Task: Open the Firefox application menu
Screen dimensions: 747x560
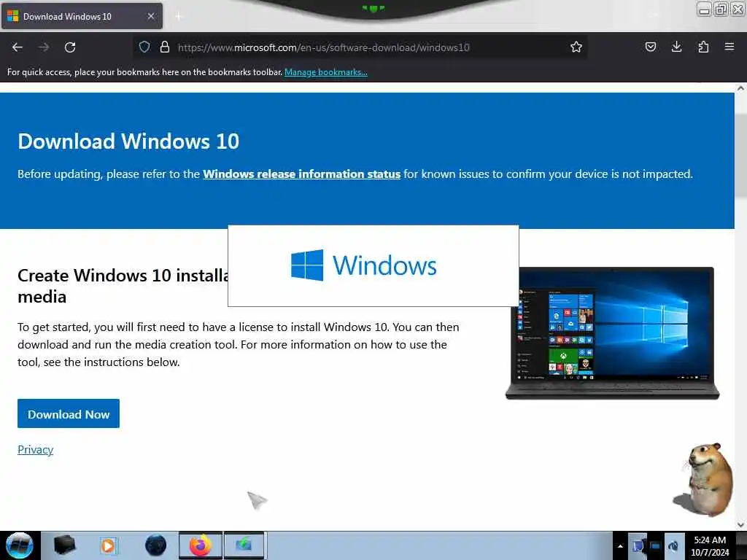Action: (x=729, y=47)
